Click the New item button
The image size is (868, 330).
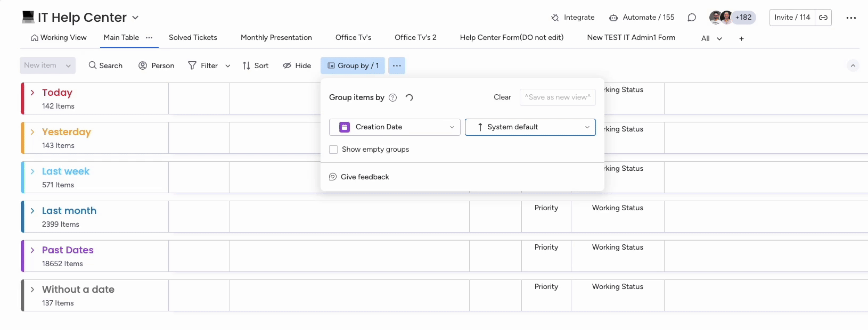[x=40, y=65]
